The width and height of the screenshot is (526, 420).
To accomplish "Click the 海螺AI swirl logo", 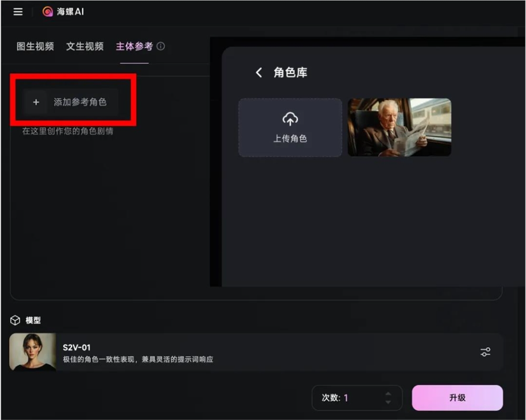I will (x=47, y=11).
